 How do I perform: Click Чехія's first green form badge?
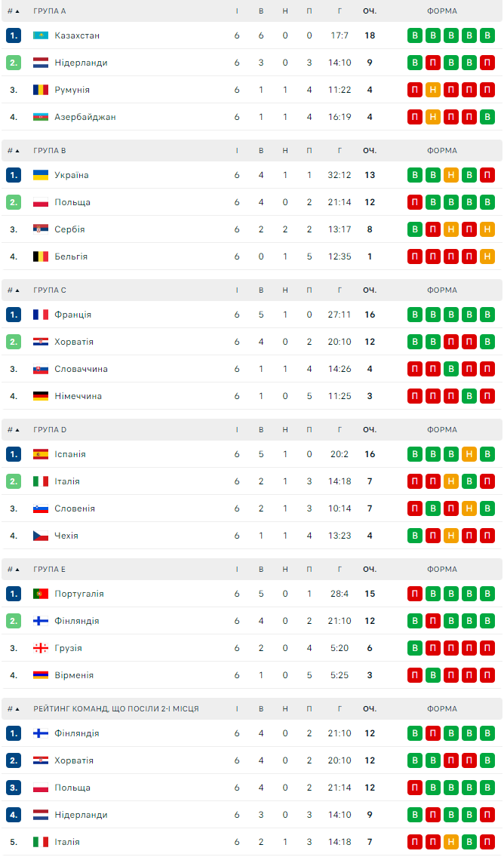pos(415,536)
